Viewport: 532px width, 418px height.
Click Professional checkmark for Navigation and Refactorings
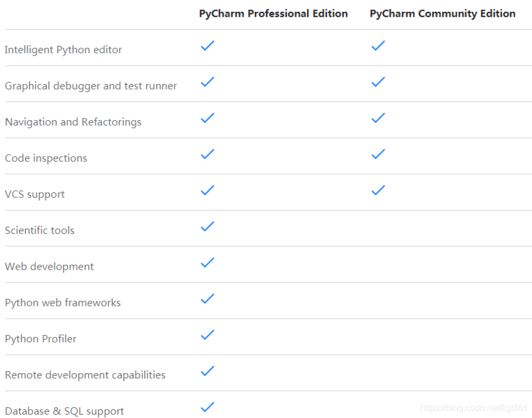click(208, 118)
